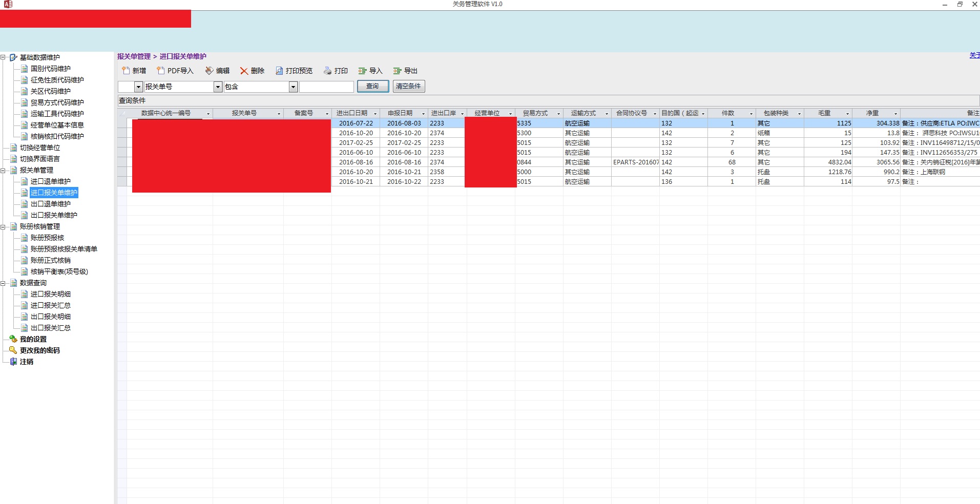Image resolution: width=980 pixels, height=504 pixels.
Task: Click the 查询条件 panel header
Action: [548, 100]
